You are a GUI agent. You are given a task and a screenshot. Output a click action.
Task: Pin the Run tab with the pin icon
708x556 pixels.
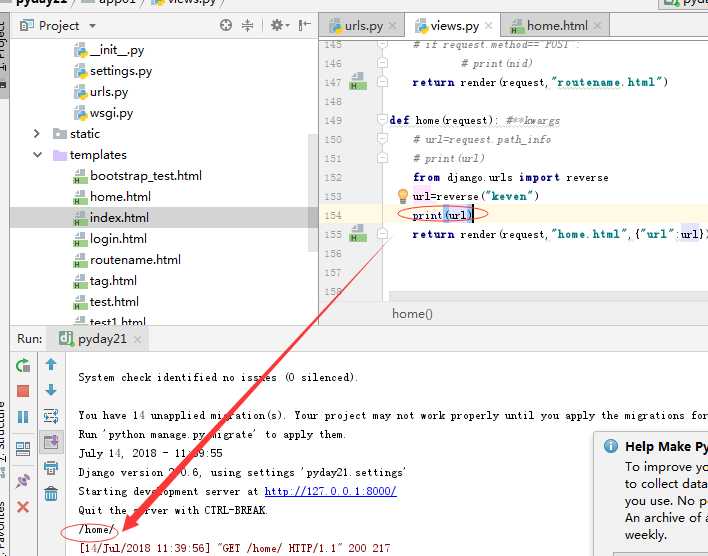click(x=23, y=481)
